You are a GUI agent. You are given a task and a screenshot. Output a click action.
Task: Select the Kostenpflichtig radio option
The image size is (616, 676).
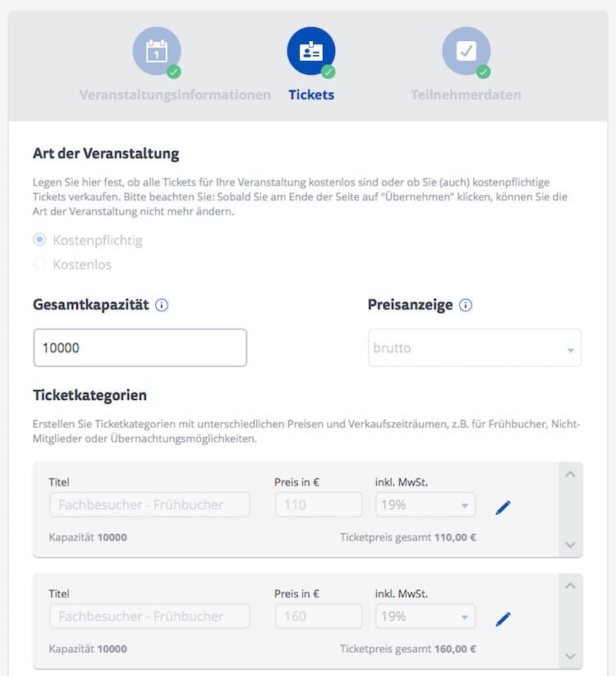tap(39, 240)
